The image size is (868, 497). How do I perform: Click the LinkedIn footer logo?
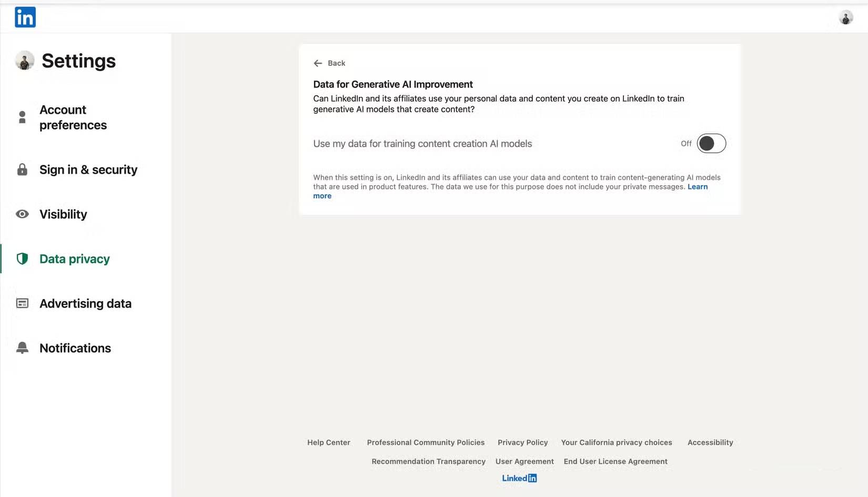click(519, 478)
